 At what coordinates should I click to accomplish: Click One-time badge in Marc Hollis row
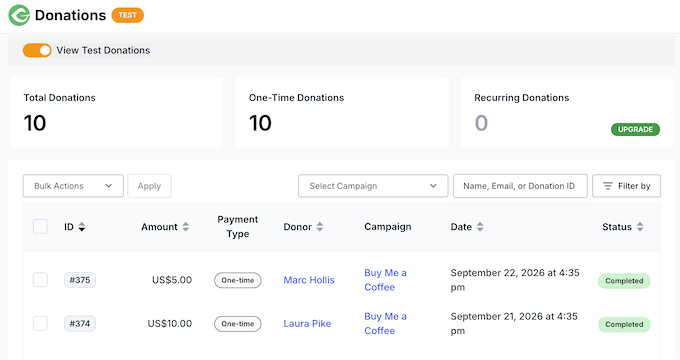238,280
